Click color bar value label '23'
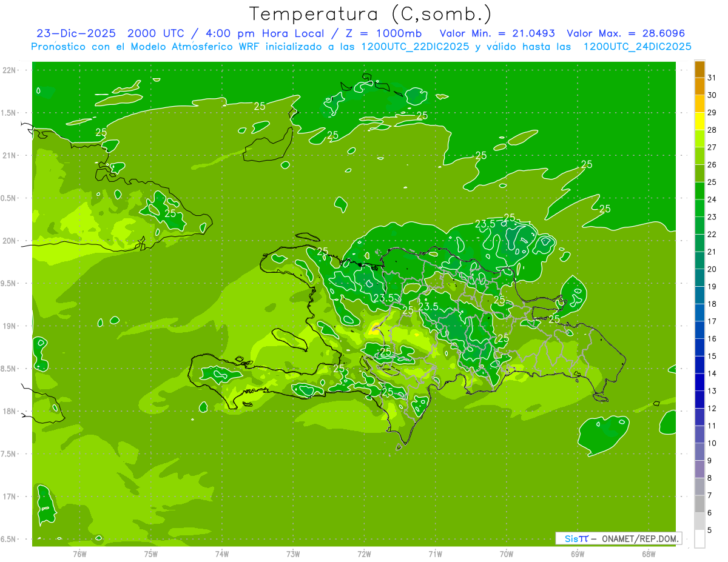 tap(712, 216)
